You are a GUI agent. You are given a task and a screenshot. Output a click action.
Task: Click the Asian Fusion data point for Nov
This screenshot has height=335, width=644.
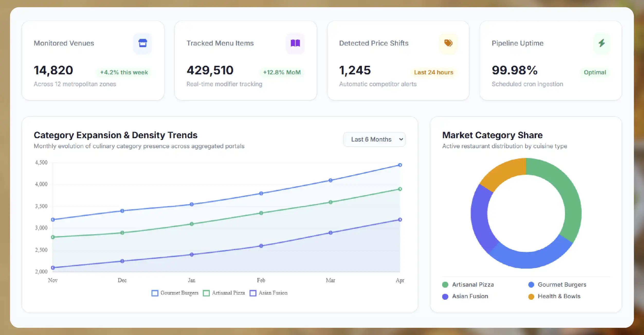pos(53,268)
